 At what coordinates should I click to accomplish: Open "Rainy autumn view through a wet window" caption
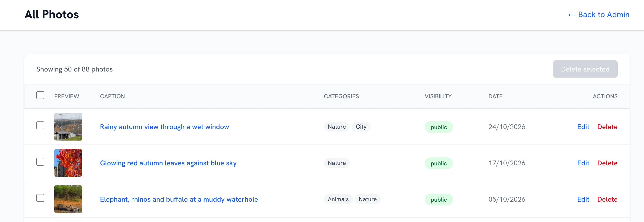coord(164,127)
